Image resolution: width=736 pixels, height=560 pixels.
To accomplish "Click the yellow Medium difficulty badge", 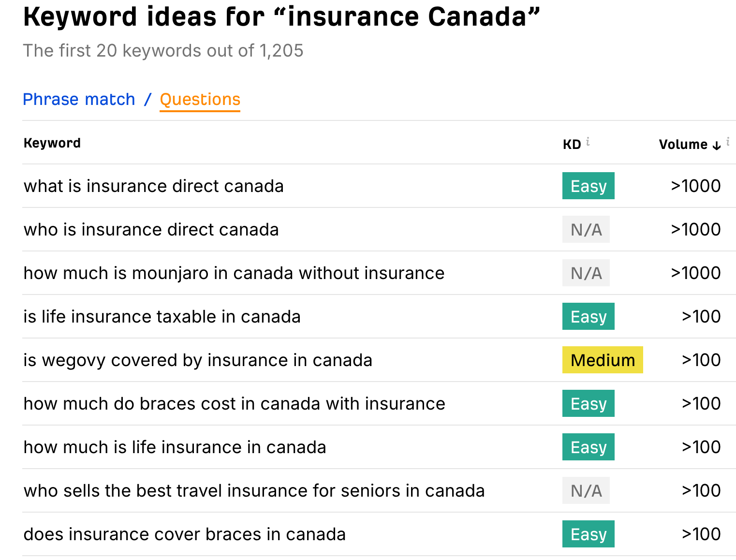I will click(x=603, y=360).
